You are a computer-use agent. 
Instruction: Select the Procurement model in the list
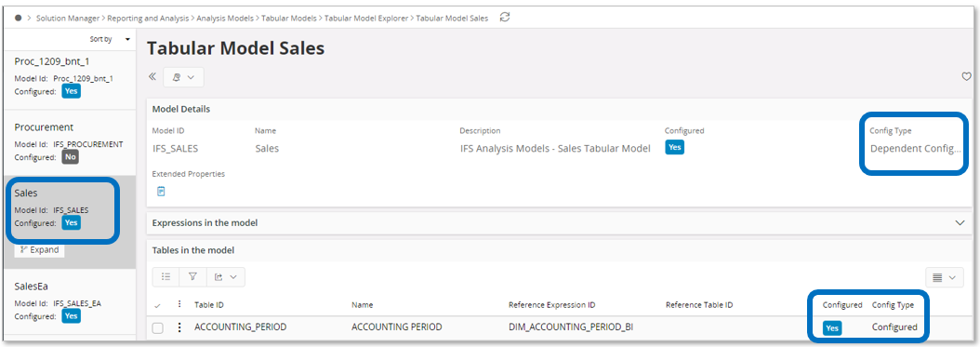click(68, 143)
